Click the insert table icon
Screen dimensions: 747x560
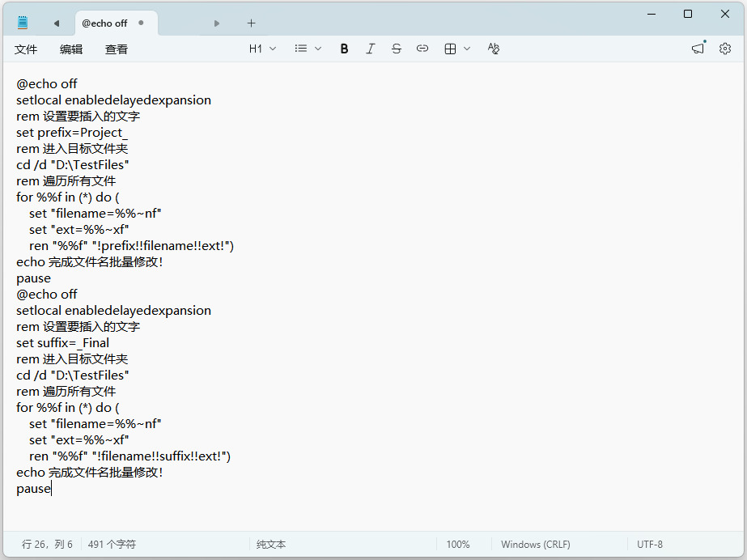click(450, 49)
